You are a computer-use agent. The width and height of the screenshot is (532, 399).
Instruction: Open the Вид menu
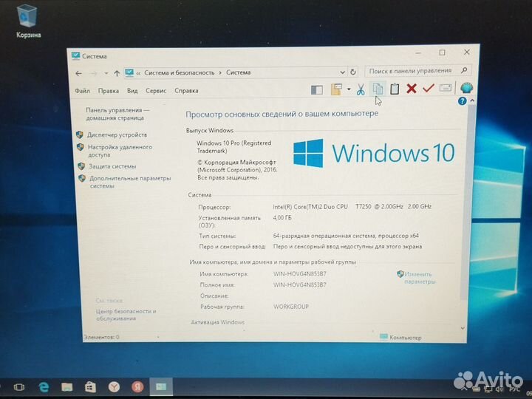132,91
